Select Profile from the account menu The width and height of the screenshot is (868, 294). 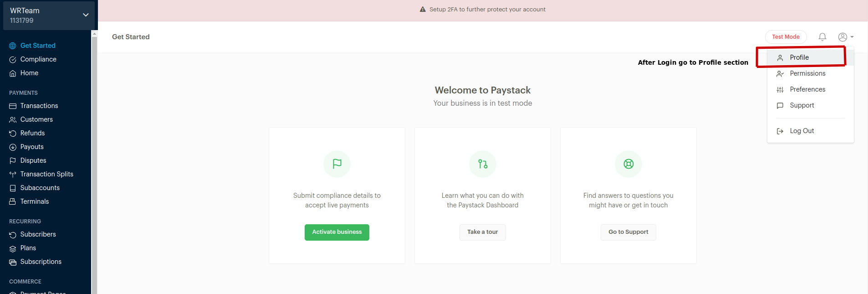click(x=811, y=57)
